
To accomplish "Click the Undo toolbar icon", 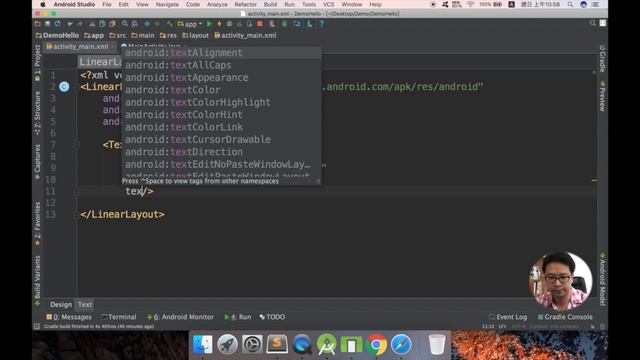I will tap(70, 24).
